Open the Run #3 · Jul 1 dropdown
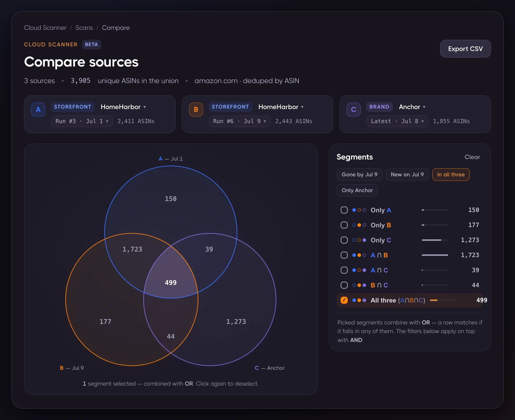Viewport: 515px width, 420px height. pos(82,121)
